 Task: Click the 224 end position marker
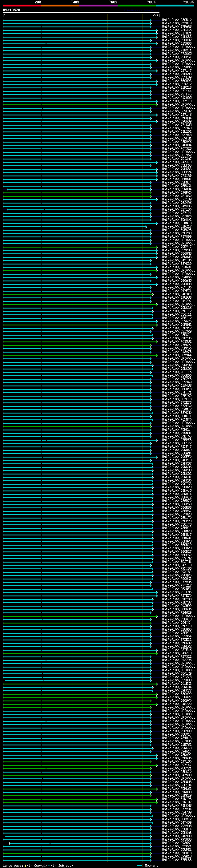pos(155,15)
